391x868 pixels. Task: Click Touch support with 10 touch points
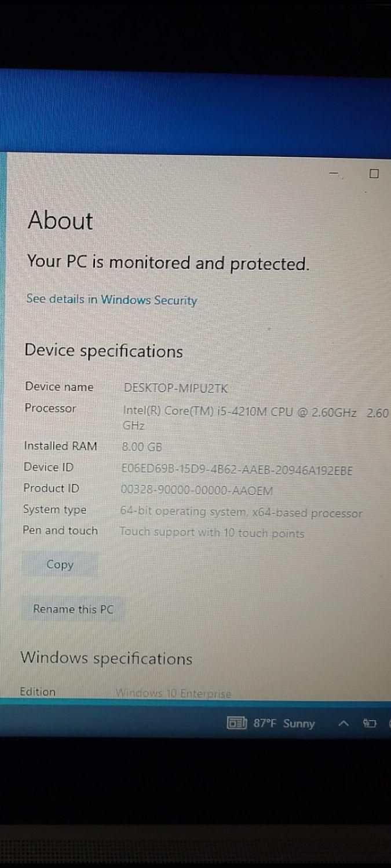(x=212, y=533)
